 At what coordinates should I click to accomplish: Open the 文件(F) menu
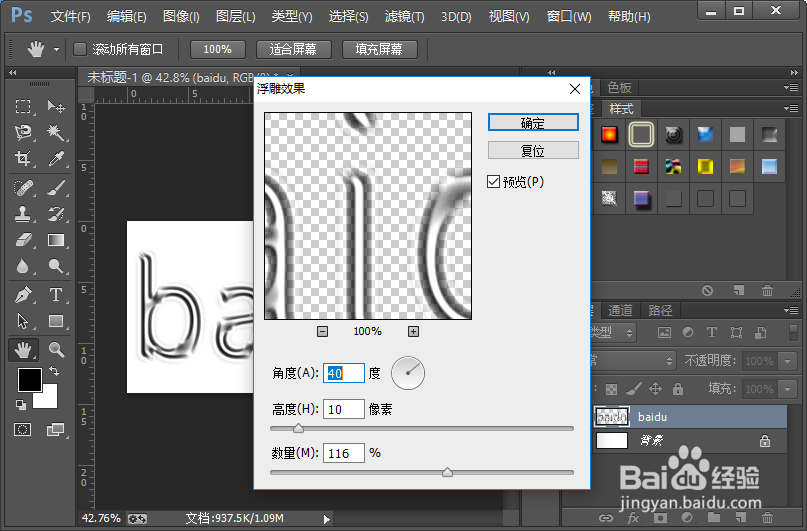click(71, 16)
